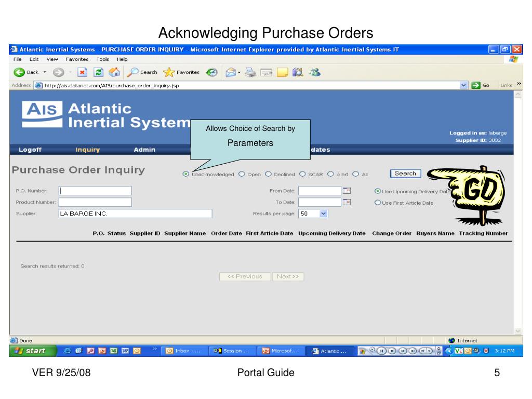Click the << Previous button

click(245, 276)
